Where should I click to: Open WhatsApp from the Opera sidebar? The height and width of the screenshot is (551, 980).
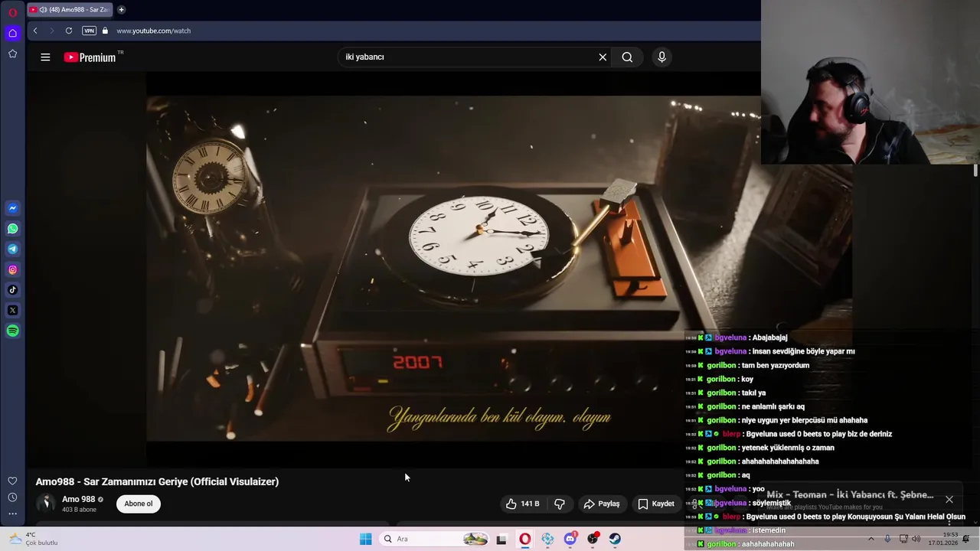12,229
